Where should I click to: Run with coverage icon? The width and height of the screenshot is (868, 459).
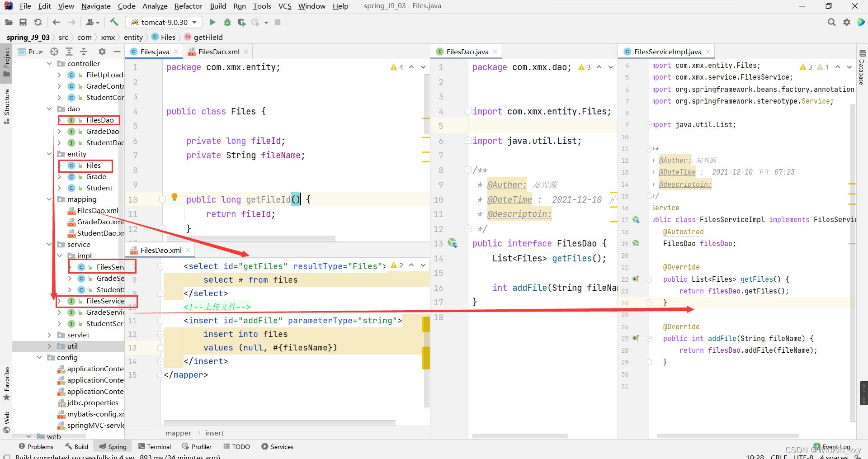click(242, 22)
